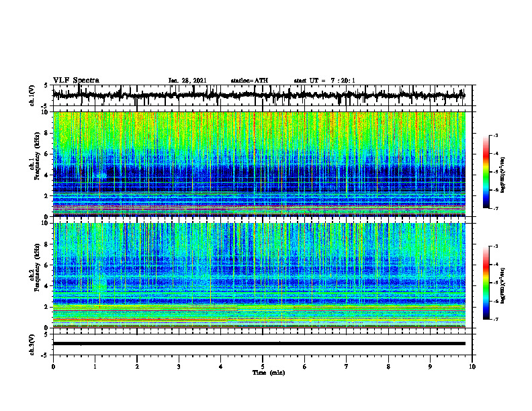This screenshot has height=411, width=532.
Task: Click the 'Time (min)' x-axis label
Action: 269,373
